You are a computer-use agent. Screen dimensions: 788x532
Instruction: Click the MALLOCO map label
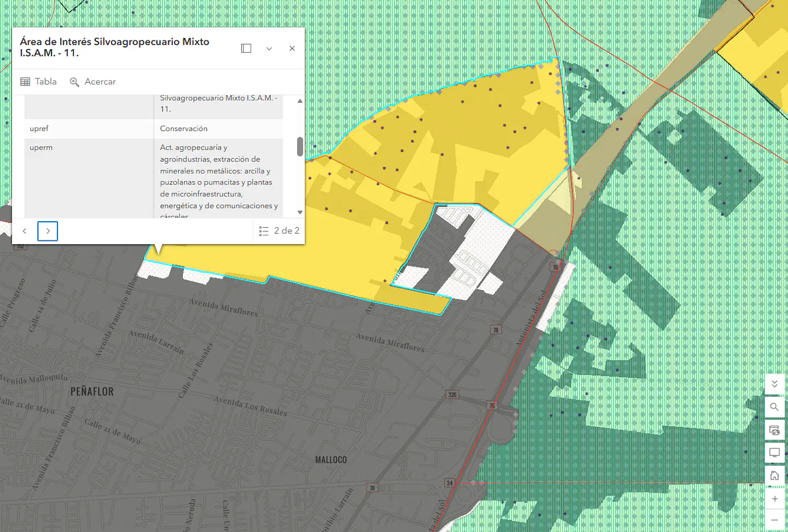[x=331, y=460]
